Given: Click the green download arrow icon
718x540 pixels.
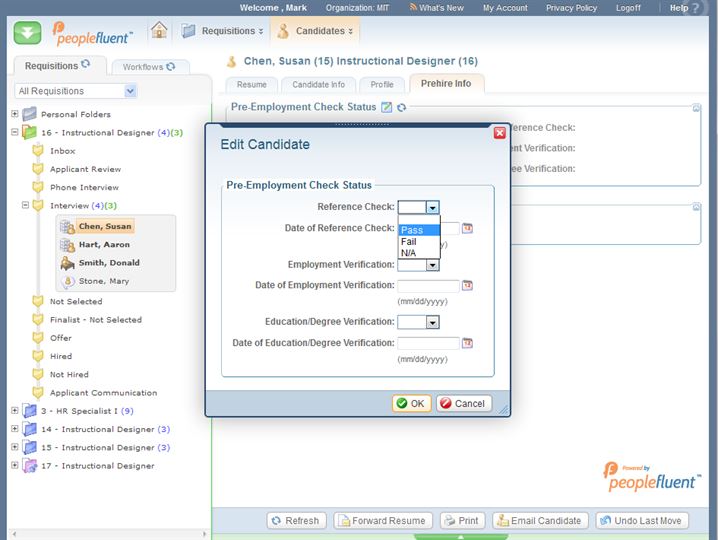Looking at the screenshot, I should click(x=28, y=32).
